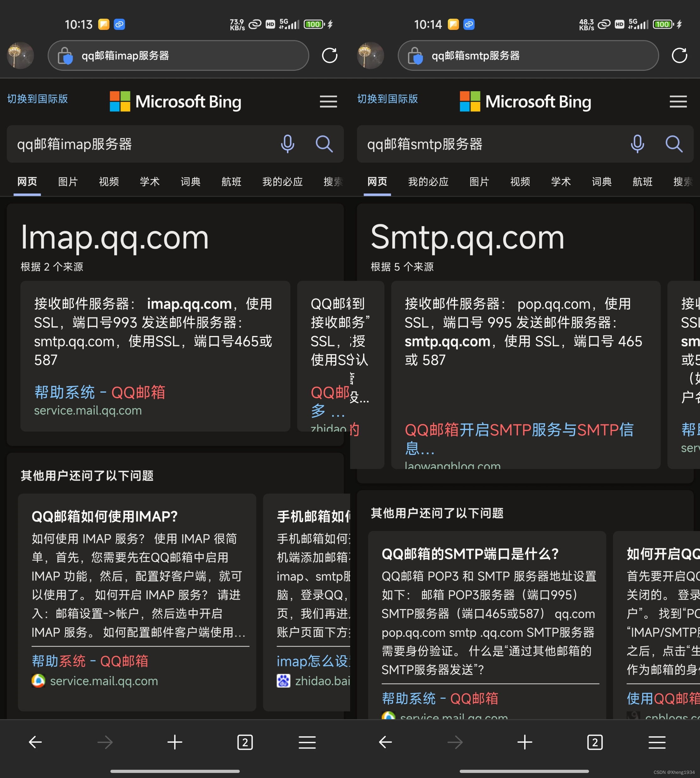Open a new tab in the left browser
This screenshot has height=778, width=700.
click(x=175, y=742)
